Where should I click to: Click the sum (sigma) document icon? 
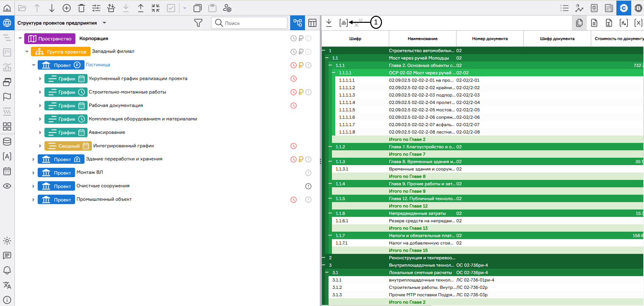coord(609,23)
